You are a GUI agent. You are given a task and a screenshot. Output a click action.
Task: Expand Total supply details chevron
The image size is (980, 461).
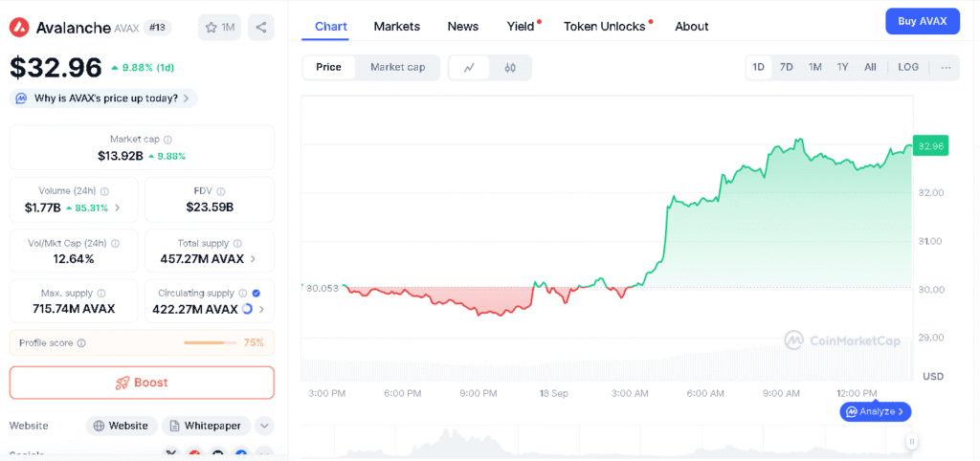coord(253,258)
